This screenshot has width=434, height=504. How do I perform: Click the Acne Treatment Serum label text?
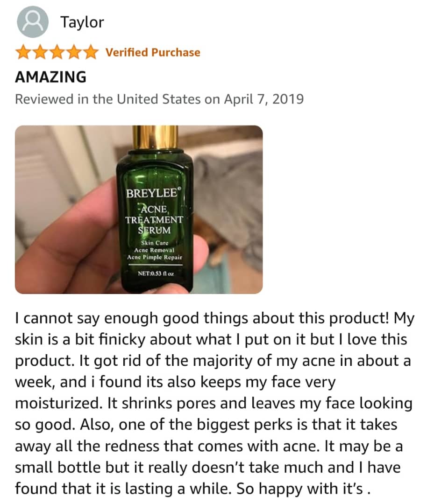[x=154, y=219]
